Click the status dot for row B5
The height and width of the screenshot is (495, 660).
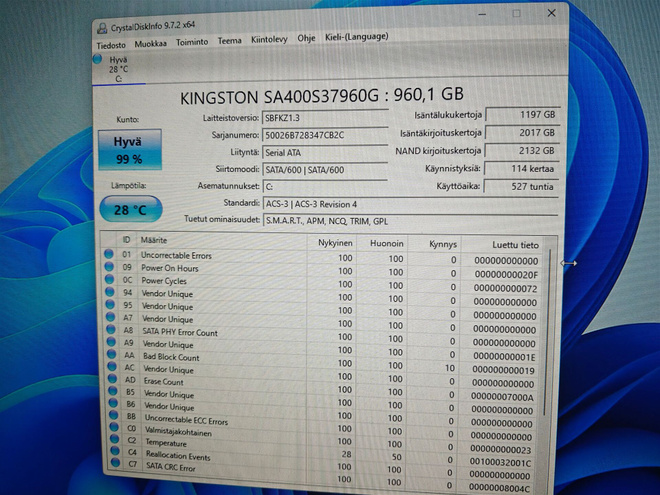pyautogui.click(x=113, y=391)
